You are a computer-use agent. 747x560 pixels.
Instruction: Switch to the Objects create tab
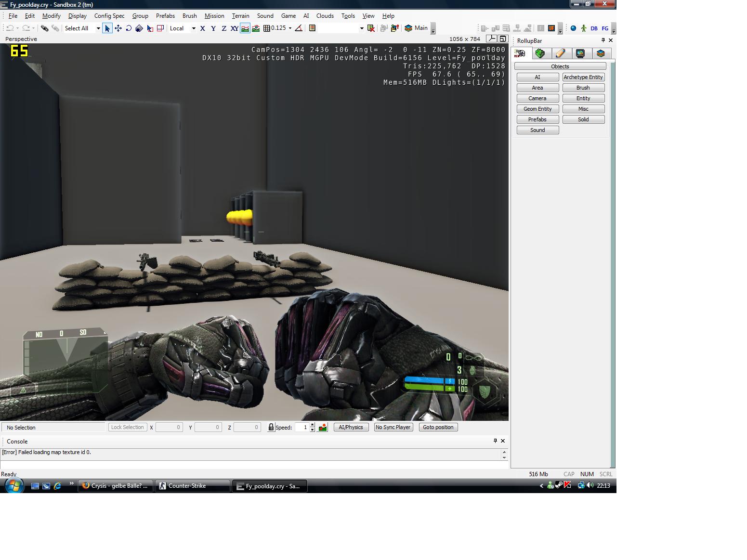(520, 53)
